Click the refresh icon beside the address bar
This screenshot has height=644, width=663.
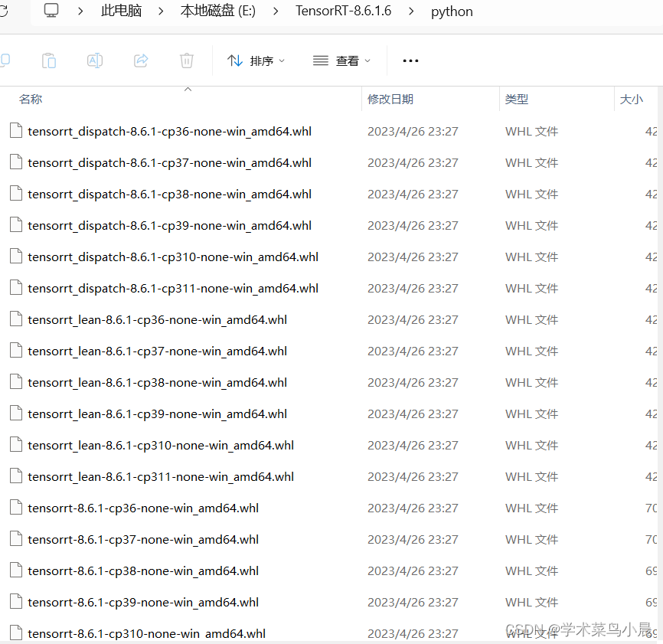pos(3,11)
